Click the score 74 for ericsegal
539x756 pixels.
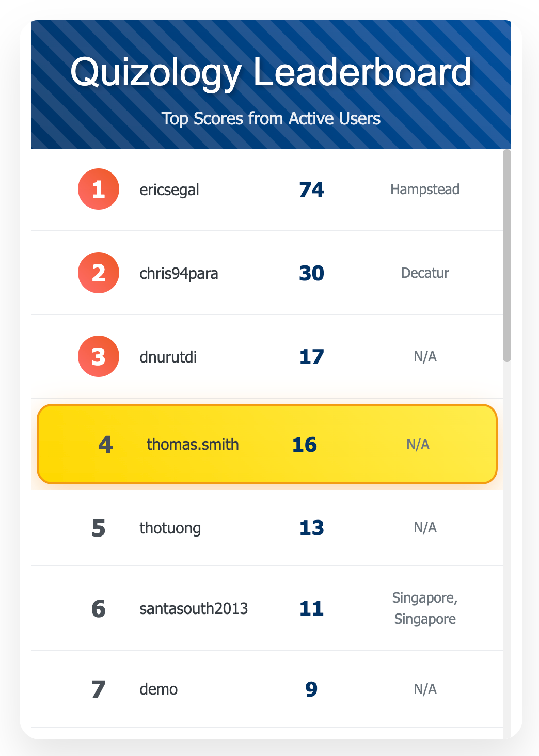click(x=312, y=190)
